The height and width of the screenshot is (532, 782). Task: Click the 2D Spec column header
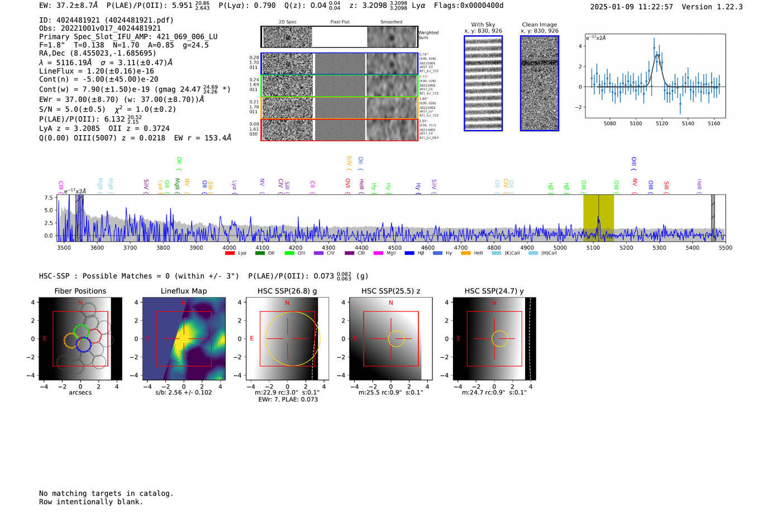click(288, 22)
